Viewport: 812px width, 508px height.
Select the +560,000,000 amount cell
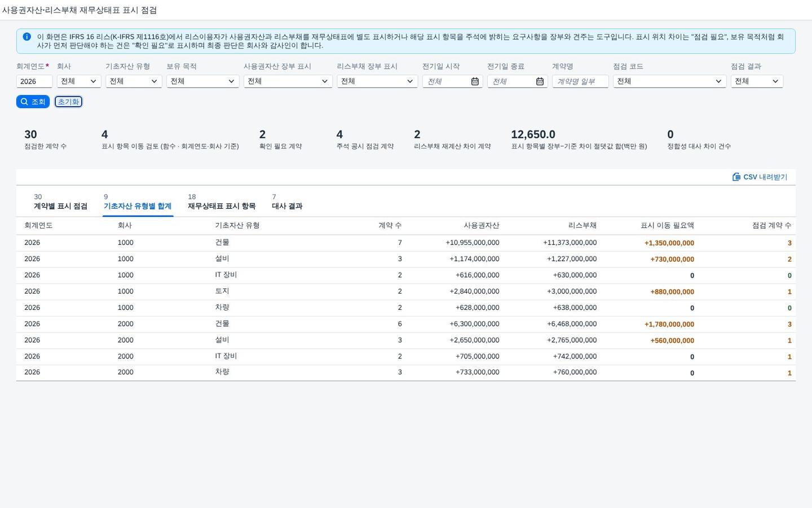pos(672,341)
